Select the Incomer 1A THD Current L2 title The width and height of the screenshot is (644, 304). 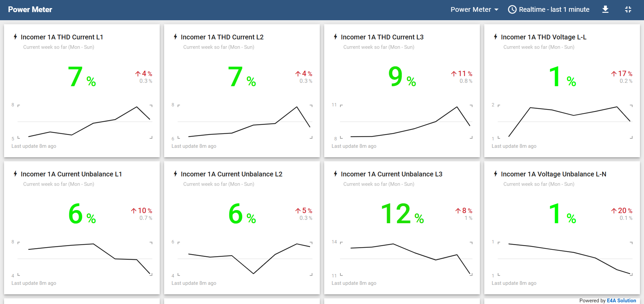(222, 37)
